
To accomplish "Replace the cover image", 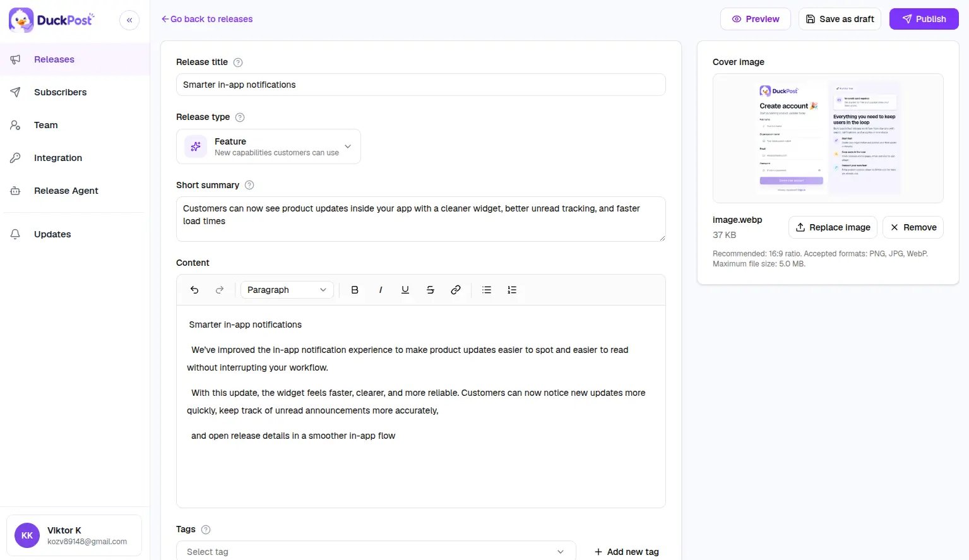I will pyautogui.click(x=833, y=227).
